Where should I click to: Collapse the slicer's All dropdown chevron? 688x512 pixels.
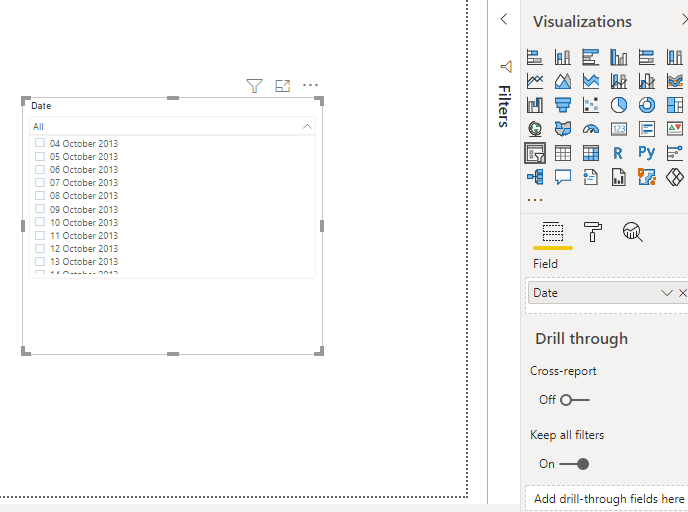coord(307,127)
